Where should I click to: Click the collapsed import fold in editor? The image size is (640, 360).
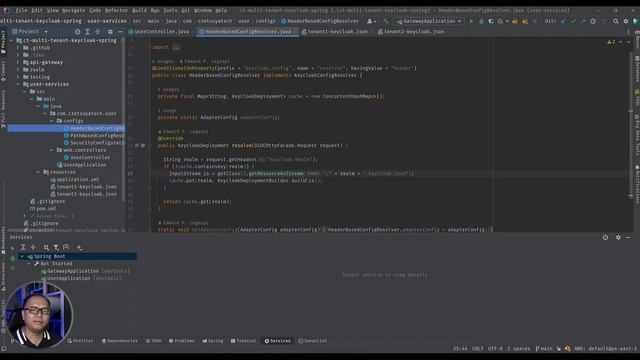(x=176, y=47)
